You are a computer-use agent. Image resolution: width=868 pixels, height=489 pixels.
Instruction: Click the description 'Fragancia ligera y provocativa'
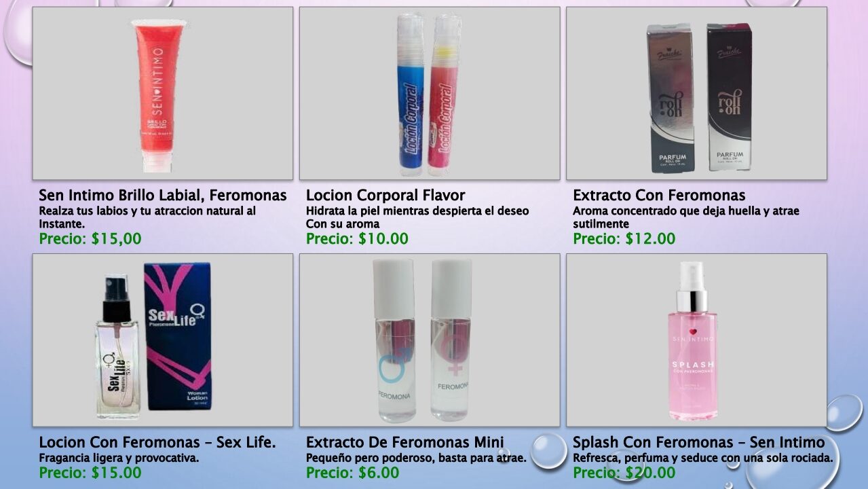(119, 458)
